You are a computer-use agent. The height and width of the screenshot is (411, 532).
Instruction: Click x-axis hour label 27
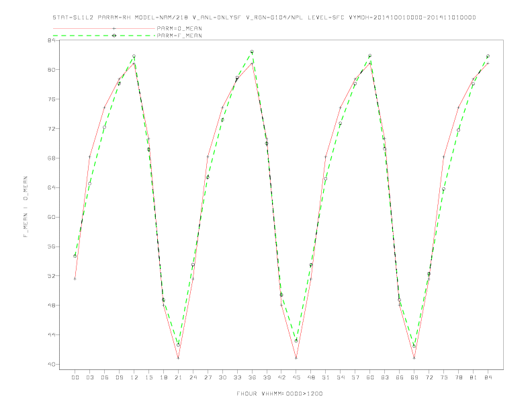[208, 377]
